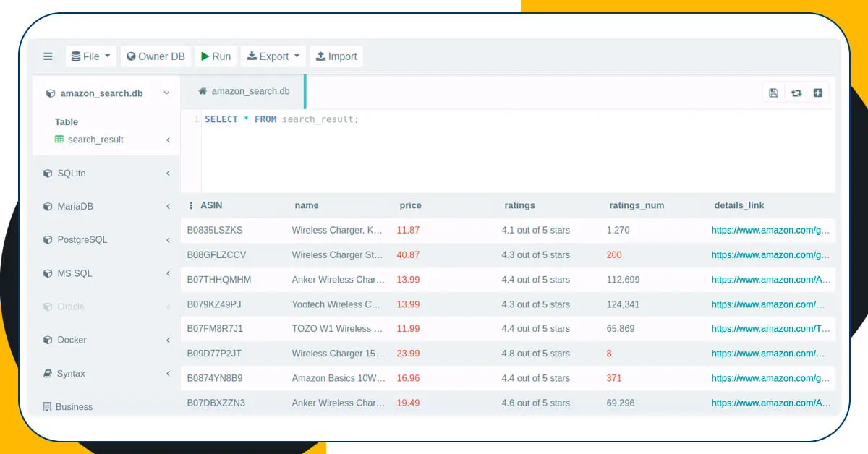Screen dimensions: 868x454
Task: Open details link for B07FM8R7J1 row
Action: [x=770, y=329]
